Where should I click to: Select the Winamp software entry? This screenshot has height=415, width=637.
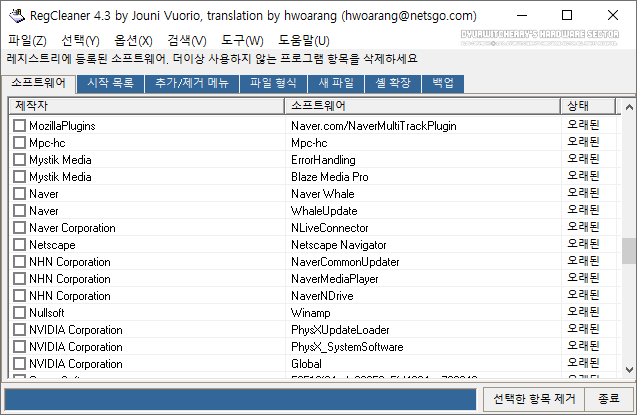pos(310,313)
